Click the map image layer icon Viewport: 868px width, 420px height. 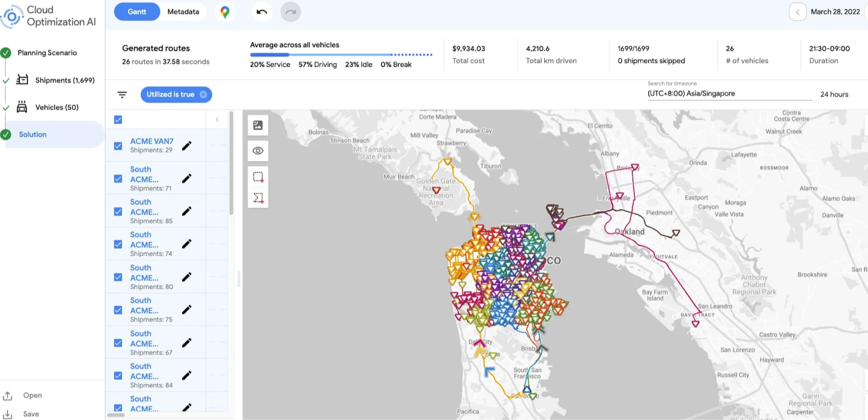pyautogui.click(x=258, y=125)
